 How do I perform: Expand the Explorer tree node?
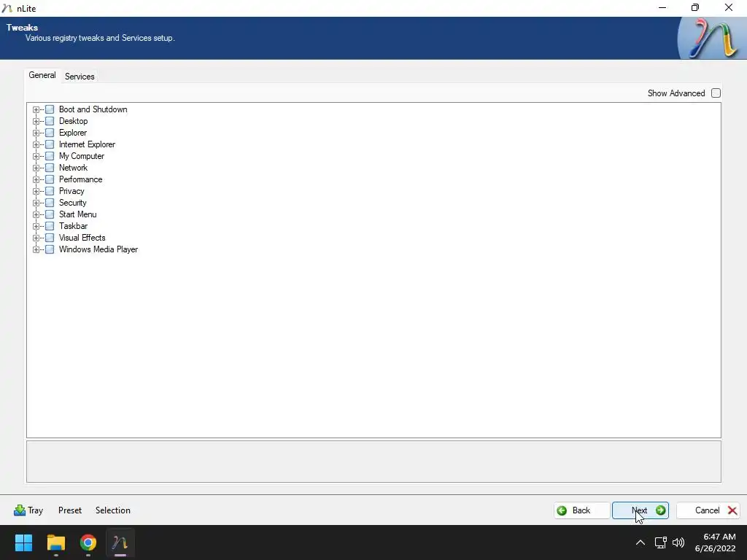pos(36,133)
